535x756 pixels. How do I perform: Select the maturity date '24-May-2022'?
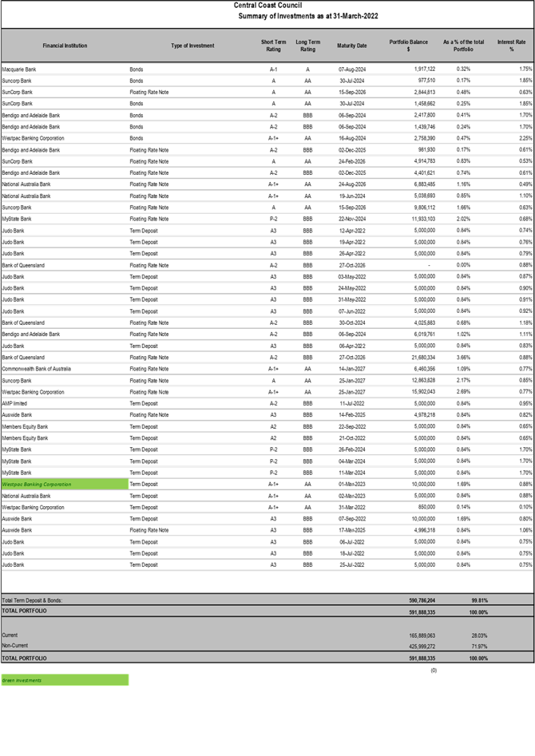tap(352, 288)
